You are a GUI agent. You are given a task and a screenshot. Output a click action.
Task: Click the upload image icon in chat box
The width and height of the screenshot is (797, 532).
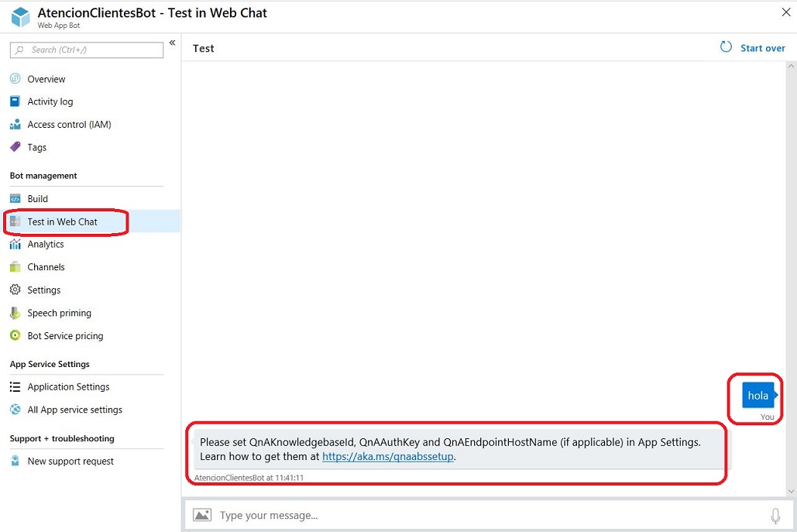point(202,515)
